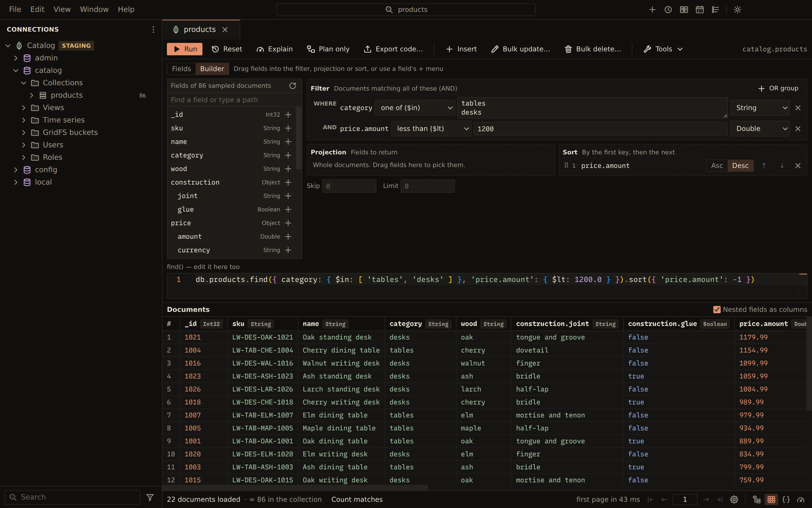Toggle the light/dark theme sun icon
Viewport: 812px width, 508px height.
pyautogui.click(x=737, y=10)
